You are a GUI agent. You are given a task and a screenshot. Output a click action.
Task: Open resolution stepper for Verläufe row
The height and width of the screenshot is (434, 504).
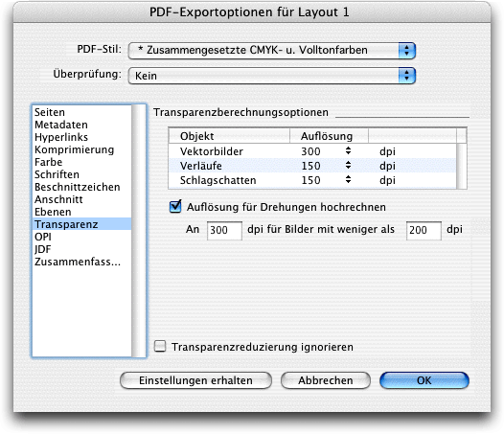point(348,165)
